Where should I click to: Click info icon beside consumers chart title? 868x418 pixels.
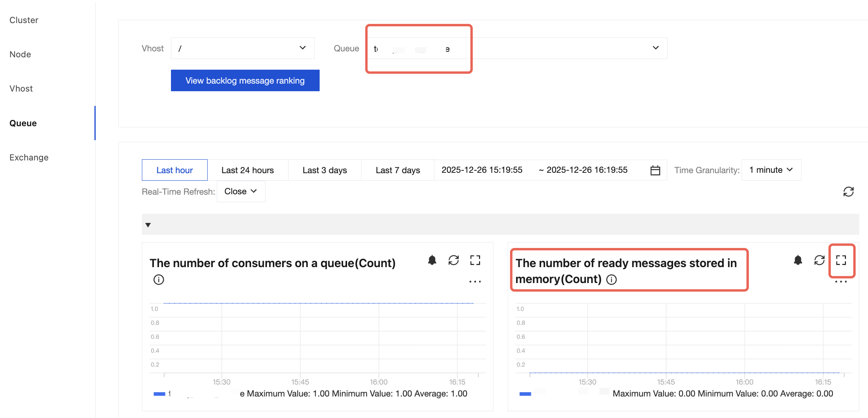tap(159, 280)
